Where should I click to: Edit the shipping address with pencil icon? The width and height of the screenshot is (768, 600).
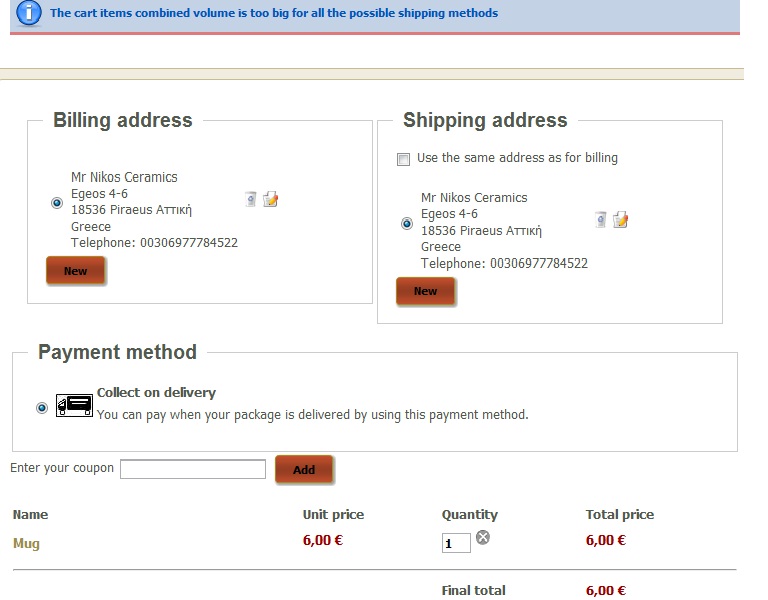621,219
